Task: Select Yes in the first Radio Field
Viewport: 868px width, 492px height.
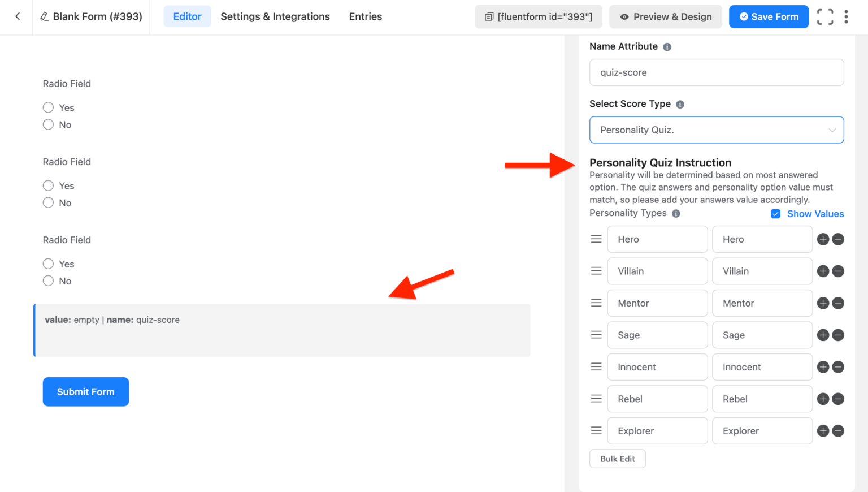Action: click(49, 107)
